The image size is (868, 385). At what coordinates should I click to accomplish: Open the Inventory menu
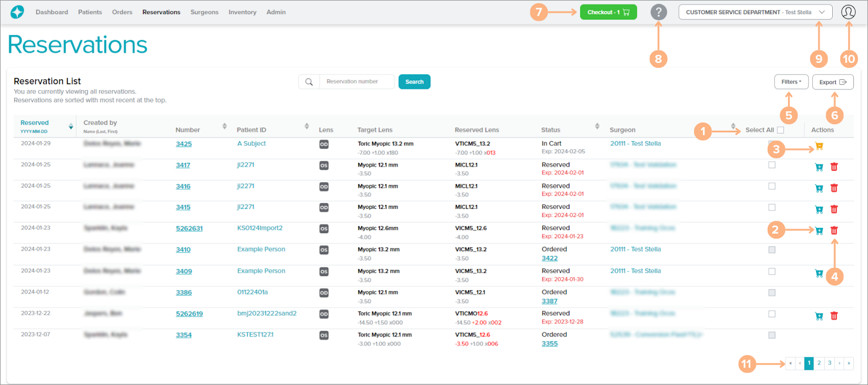(x=242, y=12)
